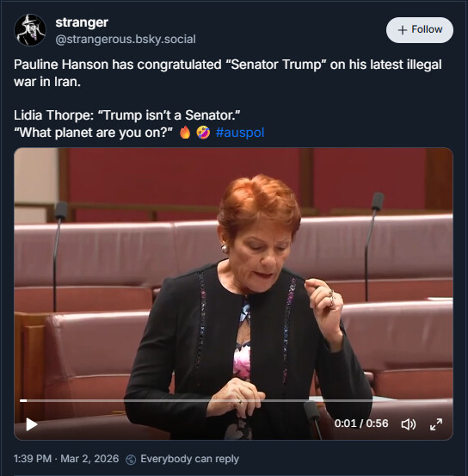Click the white played portion of the progress bar
This screenshot has width=468, height=476.
coord(23,401)
